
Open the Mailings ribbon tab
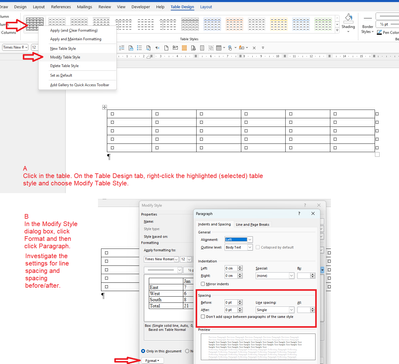tap(84, 7)
